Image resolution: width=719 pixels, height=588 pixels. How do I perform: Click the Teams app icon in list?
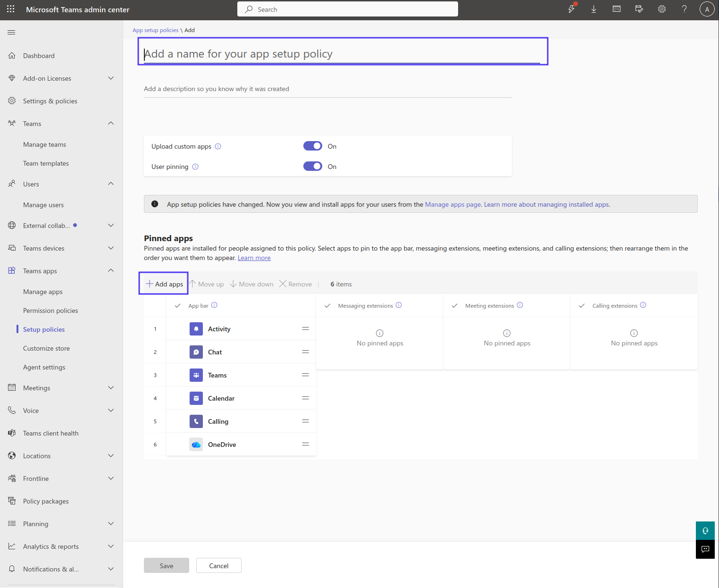point(196,375)
